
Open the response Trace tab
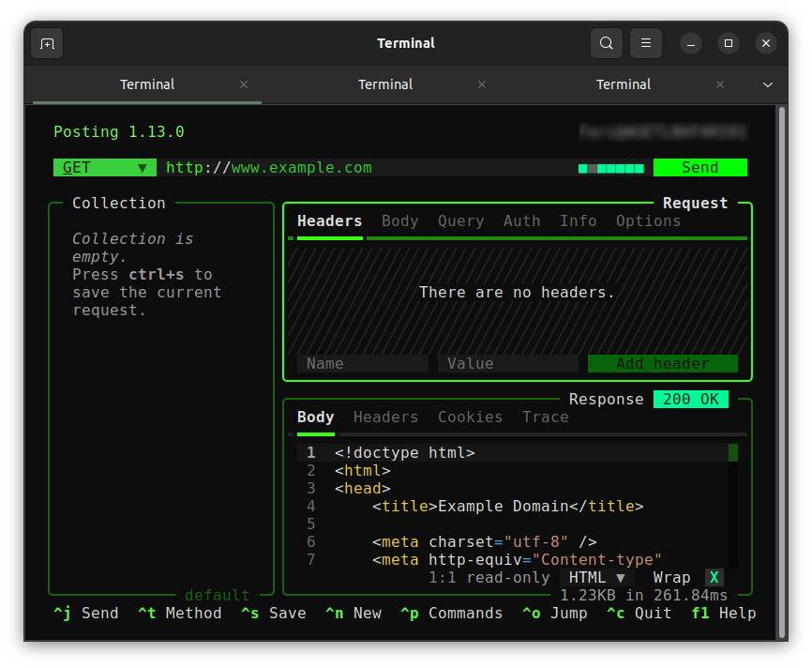point(545,417)
